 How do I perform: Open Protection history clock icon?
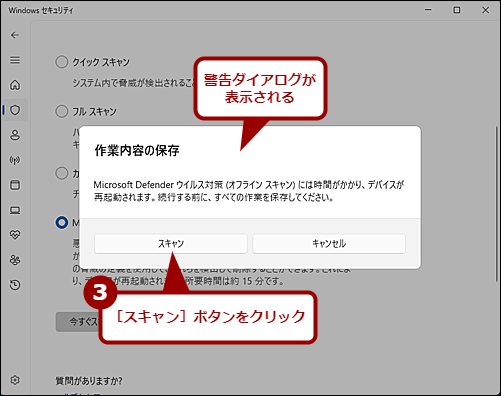point(15,285)
